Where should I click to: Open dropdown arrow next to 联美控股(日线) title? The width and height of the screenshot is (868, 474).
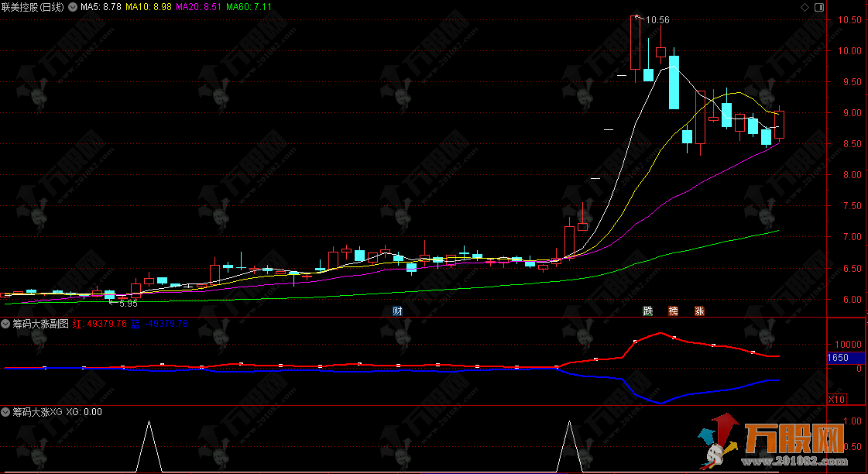point(73,7)
